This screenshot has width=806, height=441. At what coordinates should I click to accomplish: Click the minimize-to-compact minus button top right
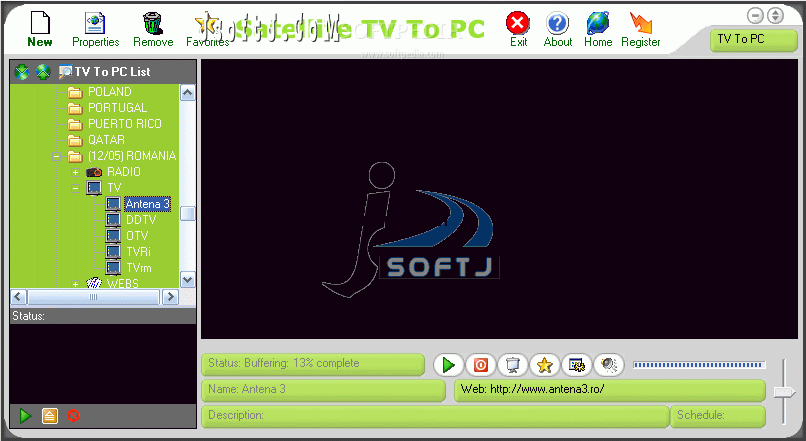coord(755,16)
